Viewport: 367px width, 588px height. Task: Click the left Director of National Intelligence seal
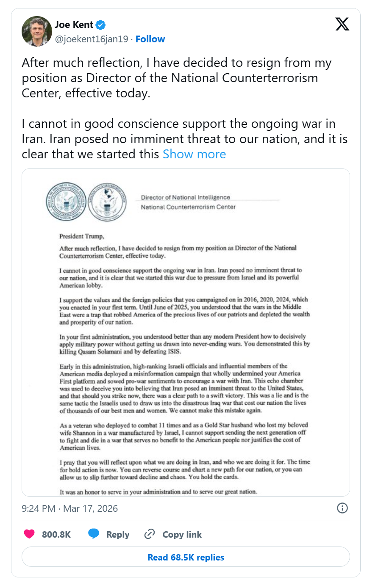click(x=66, y=202)
